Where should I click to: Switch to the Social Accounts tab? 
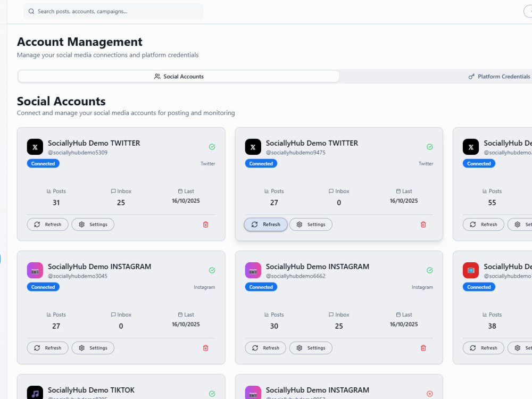[x=179, y=76]
